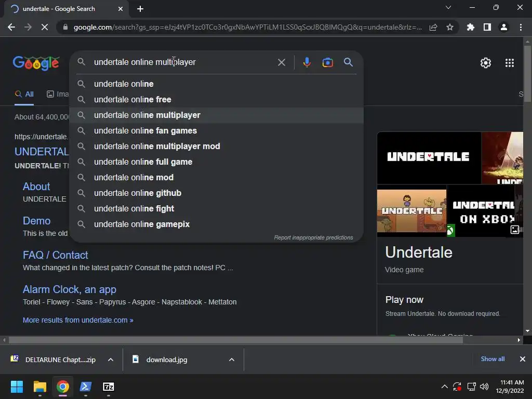The width and height of the screenshot is (532, 399).
Task: Pick 'undertale online full game' suggestion
Action: pyautogui.click(x=217, y=162)
